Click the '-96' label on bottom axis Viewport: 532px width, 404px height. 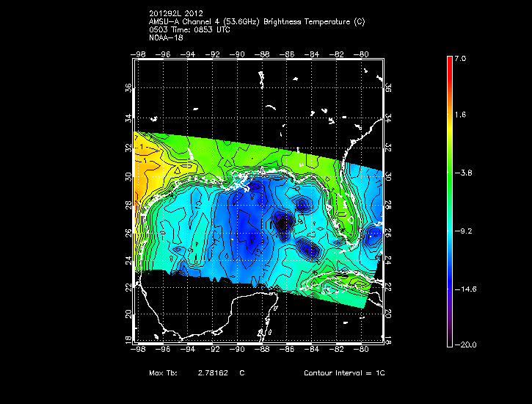(x=163, y=349)
